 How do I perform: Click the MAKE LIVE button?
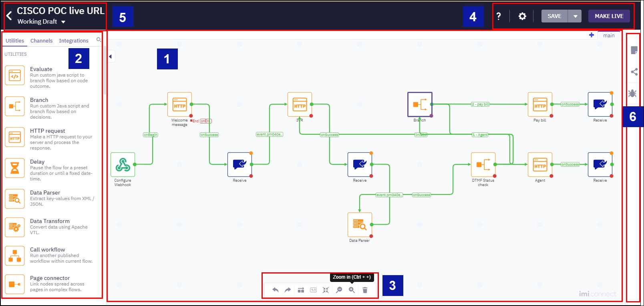pyautogui.click(x=609, y=16)
